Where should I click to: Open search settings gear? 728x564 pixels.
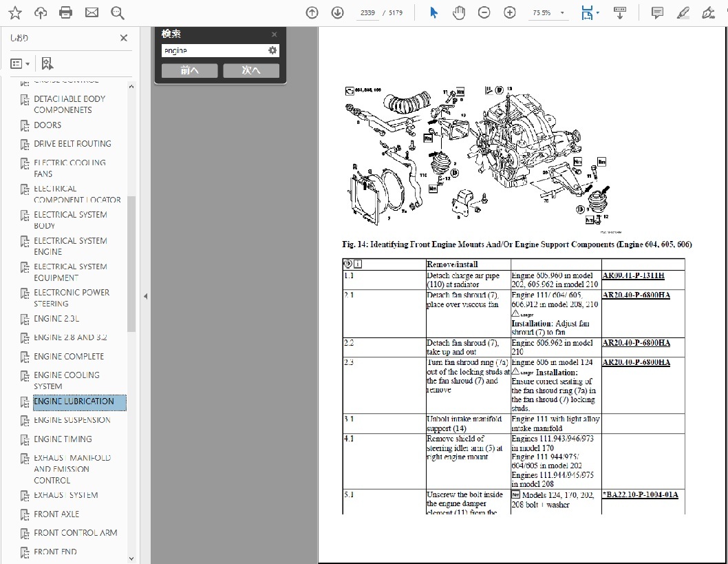pos(272,50)
